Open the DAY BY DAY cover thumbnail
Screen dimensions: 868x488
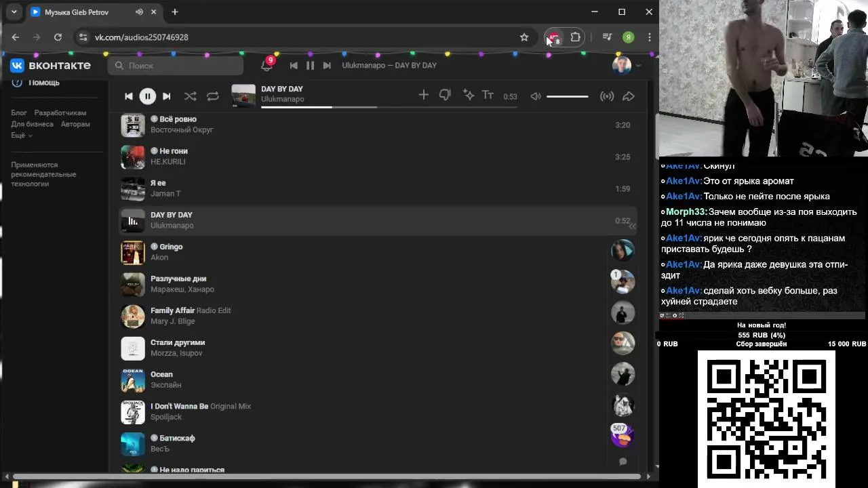(x=243, y=96)
